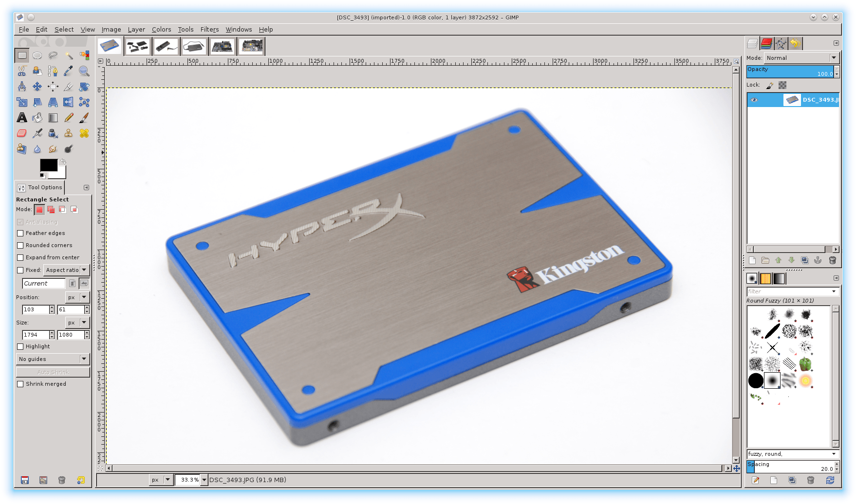Tick the Fixed aspect ratio checkbox
The width and height of the screenshot is (856, 504).
(20, 270)
